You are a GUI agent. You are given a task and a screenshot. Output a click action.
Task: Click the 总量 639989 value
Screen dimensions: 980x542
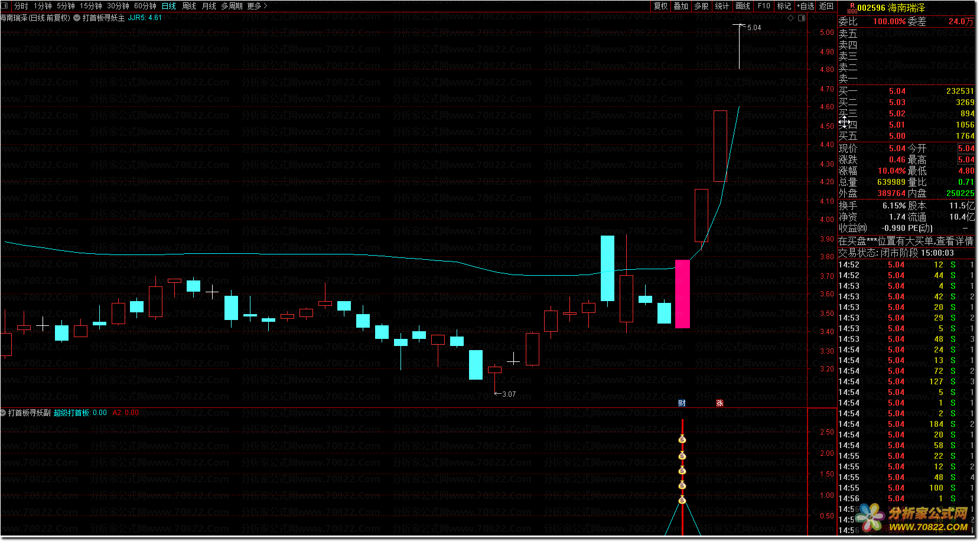[891, 182]
